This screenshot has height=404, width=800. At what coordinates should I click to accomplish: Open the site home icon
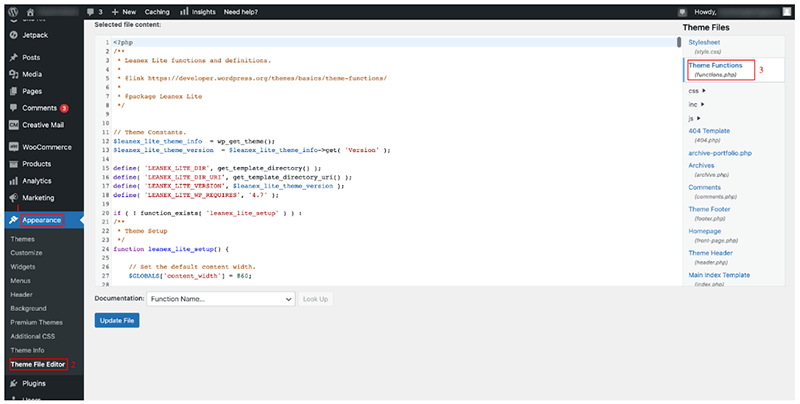click(30, 12)
